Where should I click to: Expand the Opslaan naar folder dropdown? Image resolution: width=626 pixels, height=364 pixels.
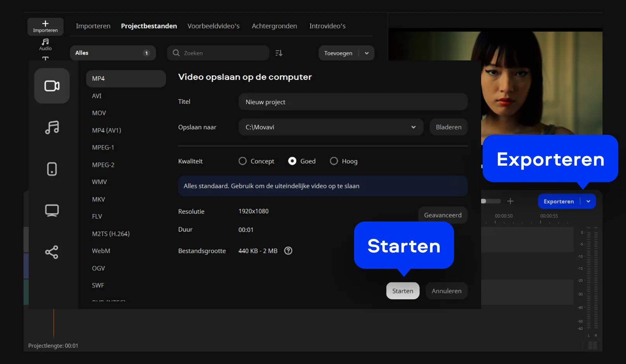click(413, 127)
